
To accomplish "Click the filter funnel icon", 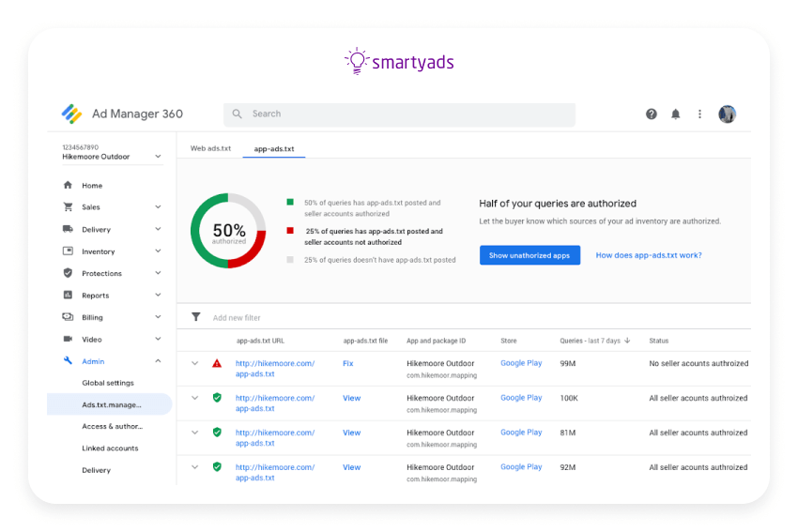I will point(196,317).
